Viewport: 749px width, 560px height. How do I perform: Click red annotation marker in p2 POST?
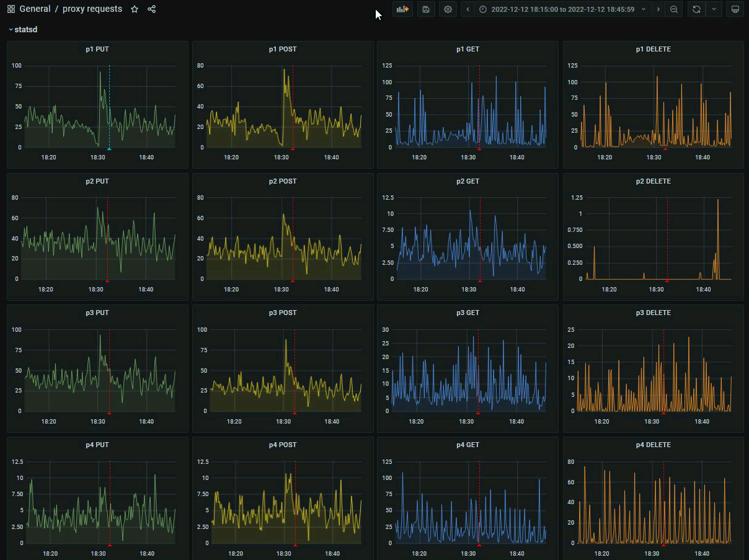(x=293, y=281)
